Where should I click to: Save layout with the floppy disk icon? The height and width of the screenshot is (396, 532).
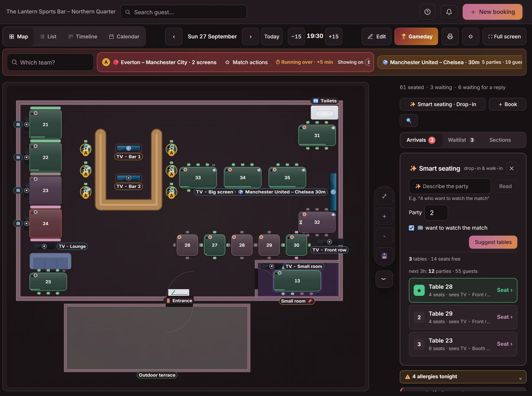click(384, 256)
